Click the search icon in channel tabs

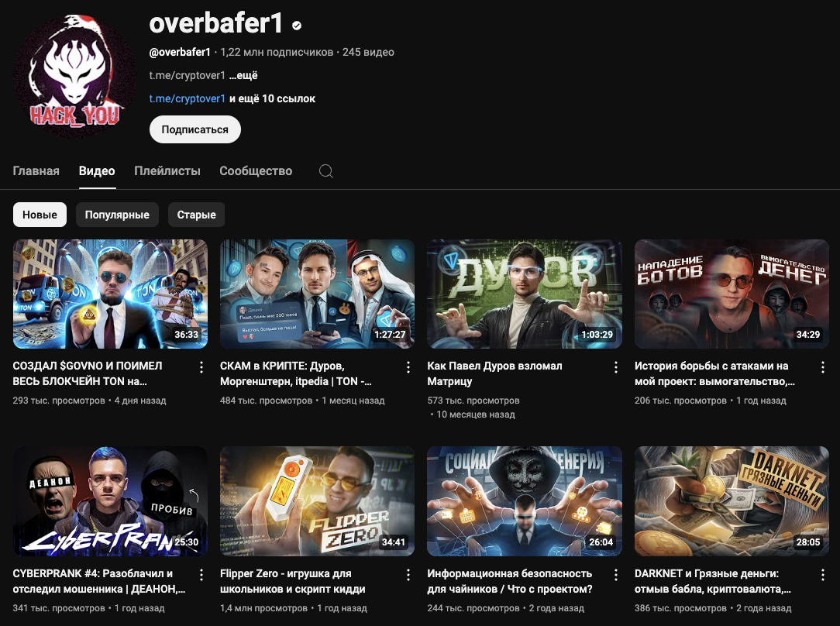pyautogui.click(x=325, y=170)
